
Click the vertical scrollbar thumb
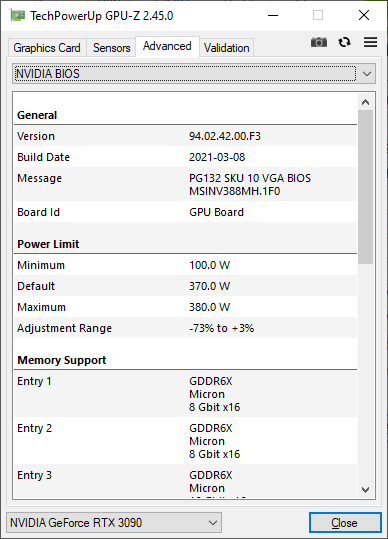point(365,187)
